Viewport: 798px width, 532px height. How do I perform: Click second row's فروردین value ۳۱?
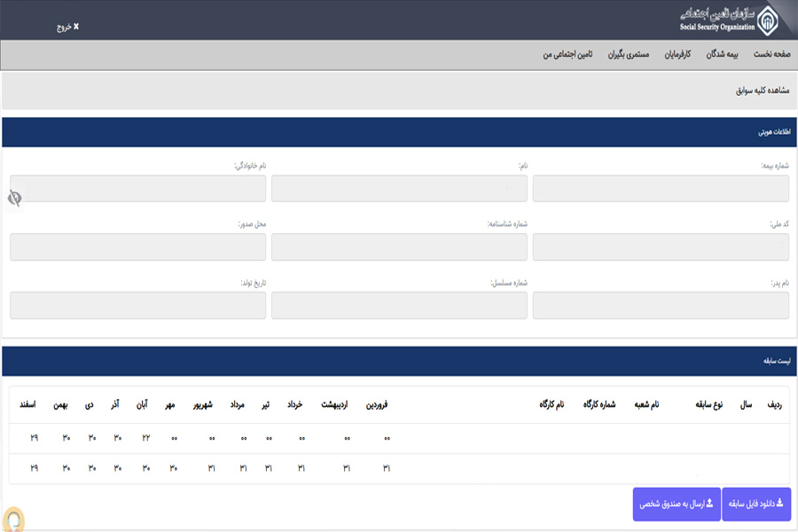click(387, 468)
